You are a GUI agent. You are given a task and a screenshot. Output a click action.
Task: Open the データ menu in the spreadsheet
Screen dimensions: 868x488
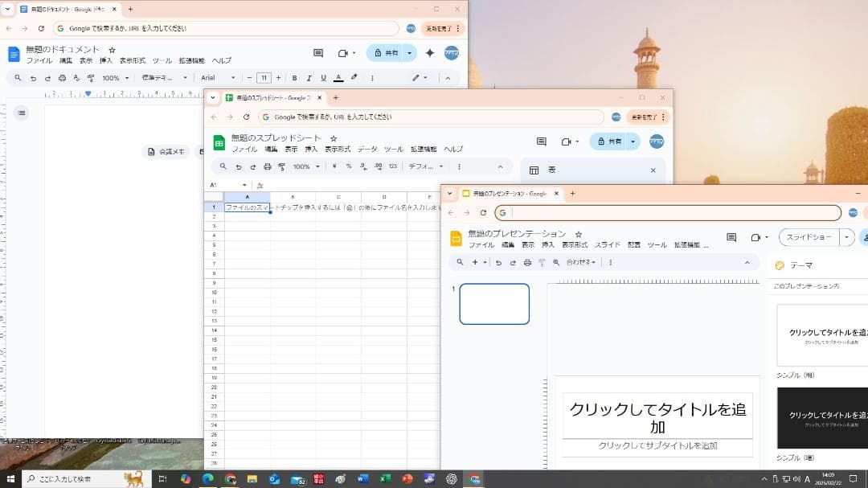coord(366,148)
